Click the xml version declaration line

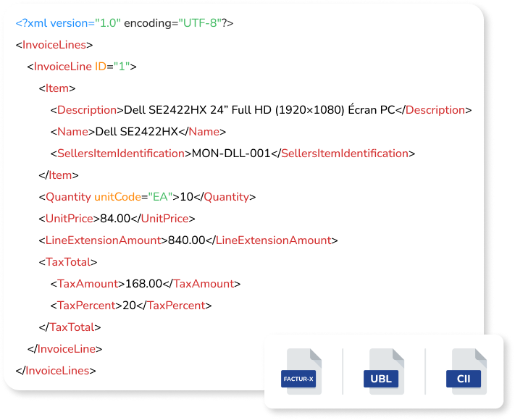click(x=124, y=23)
